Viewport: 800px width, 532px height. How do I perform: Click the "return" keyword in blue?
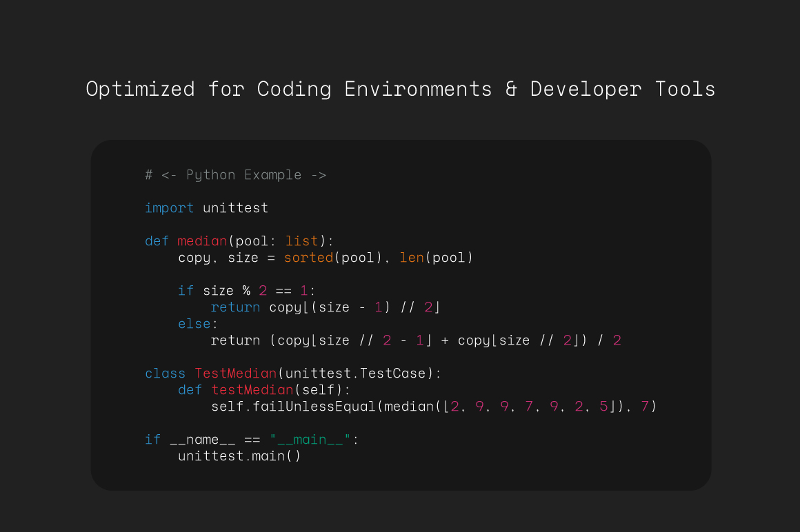pyautogui.click(x=236, y=307)
